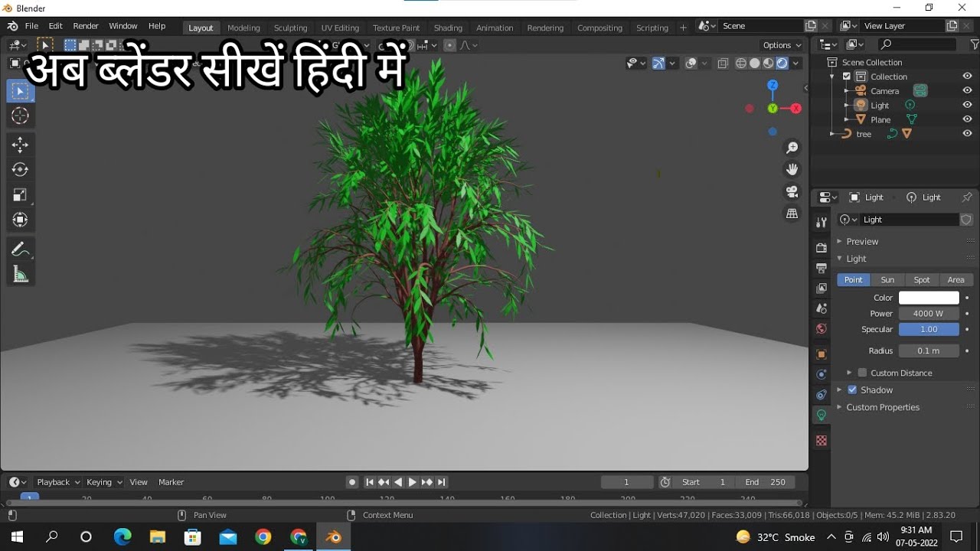Choose the Annotate pencil tool

pyautogui.click(x=21, y=249)
